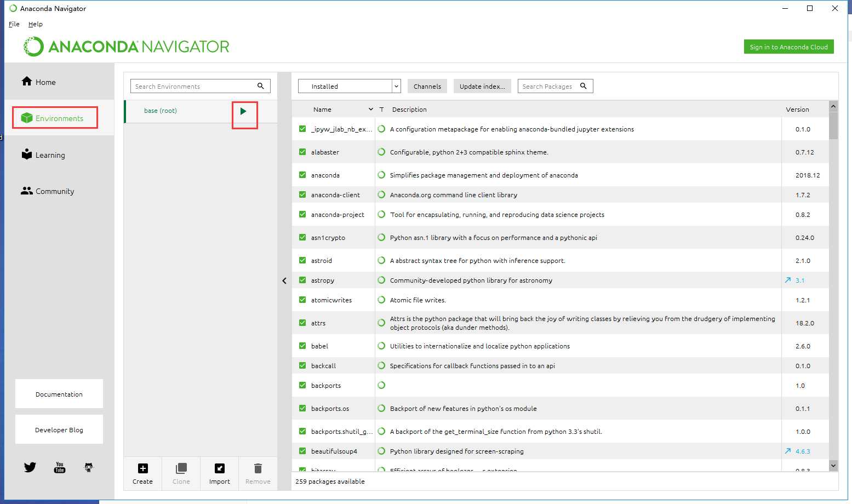Uncheck the _ipyw_jlab_nb_ex package checkbox
This screenshot has height=504, width=852.
point(302,129)
